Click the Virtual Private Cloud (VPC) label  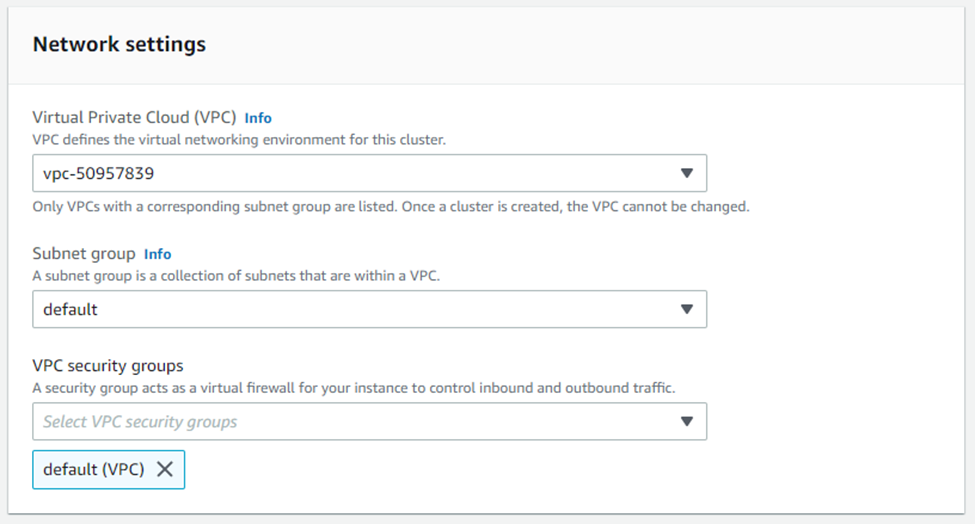pos(134,117)
